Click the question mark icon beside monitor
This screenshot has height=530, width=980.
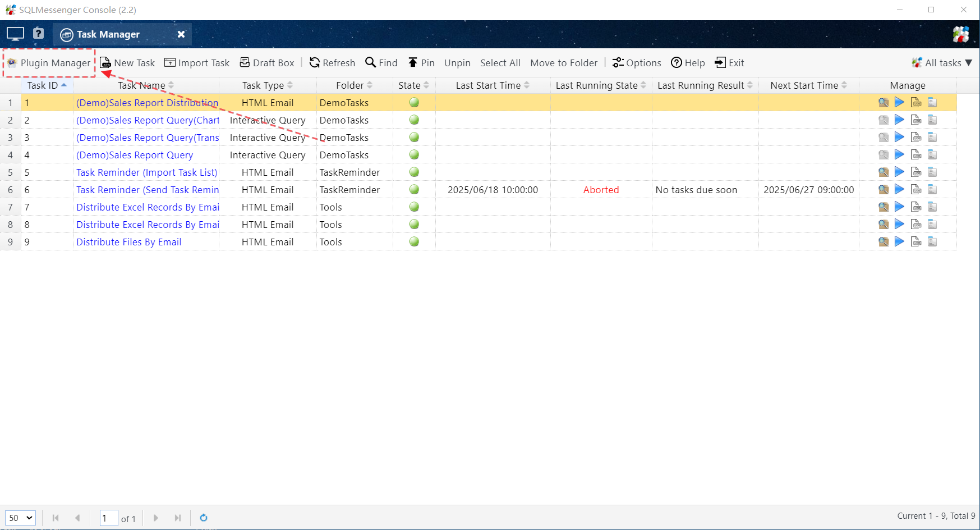38,34
